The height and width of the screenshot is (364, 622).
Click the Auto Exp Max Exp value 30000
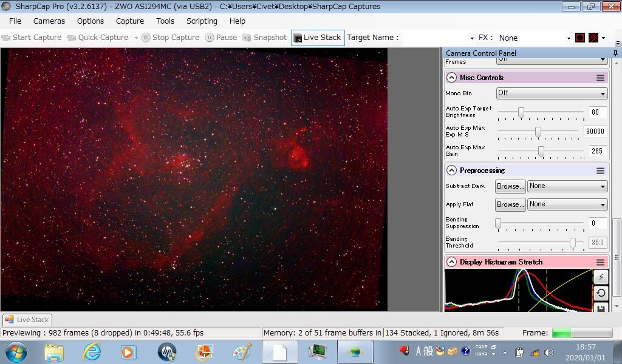coord(595,132)
